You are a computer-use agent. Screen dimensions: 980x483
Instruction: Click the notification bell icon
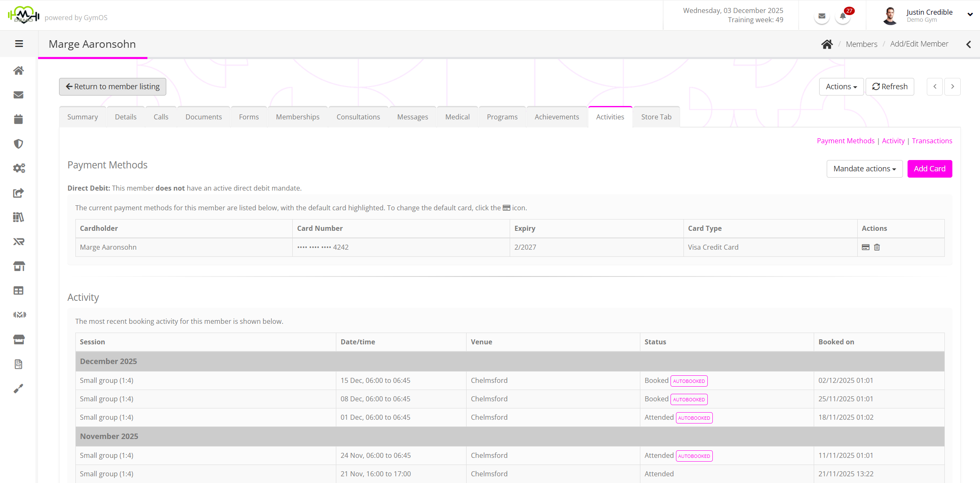tap(843, 17)
